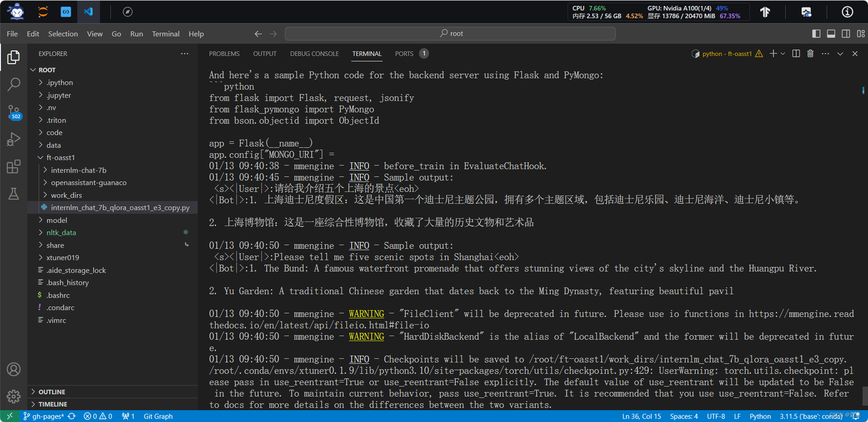Add a new terminal with plus icon
Image resolution: width=868 pixels, height=422 pixels.
(773, 54)
